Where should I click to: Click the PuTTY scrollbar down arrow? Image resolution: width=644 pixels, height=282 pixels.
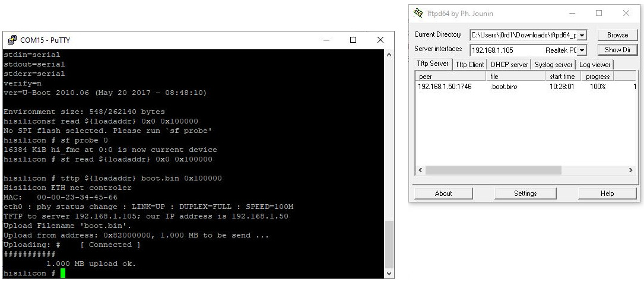point(388,273)
